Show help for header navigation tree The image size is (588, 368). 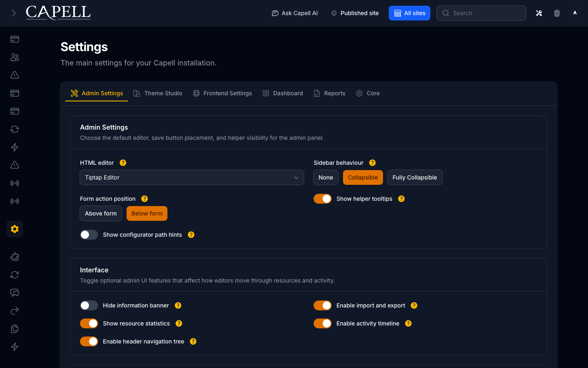click(193, 341)
